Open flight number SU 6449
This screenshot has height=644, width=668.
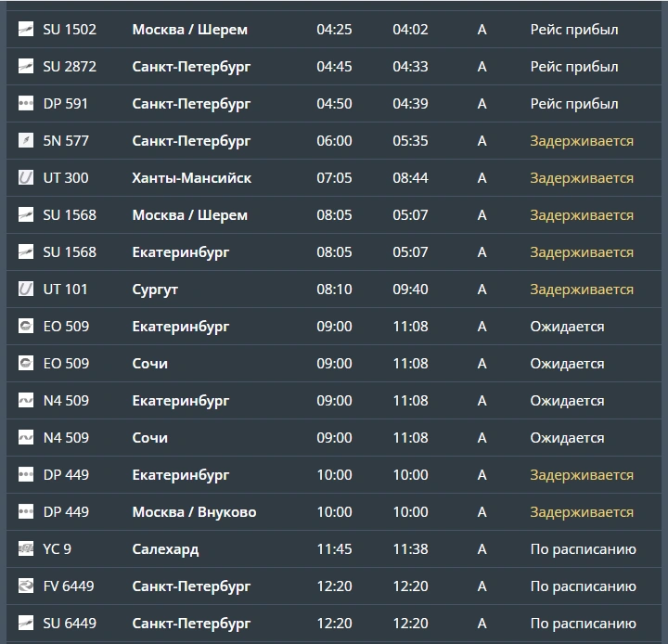point(70,623)
